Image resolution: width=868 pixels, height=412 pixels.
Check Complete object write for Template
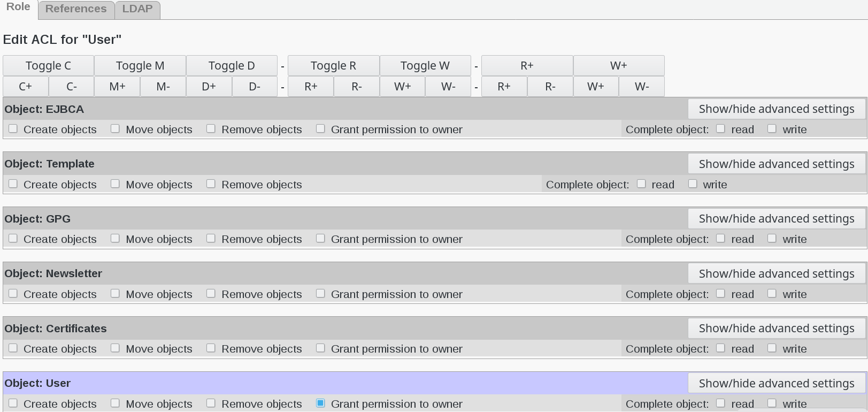[693, 184]
